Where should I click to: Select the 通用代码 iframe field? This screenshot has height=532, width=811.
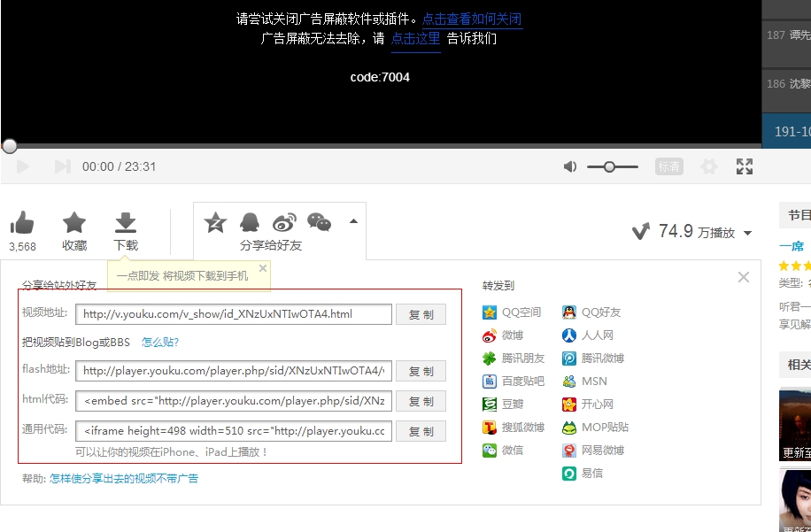[234, 431]
